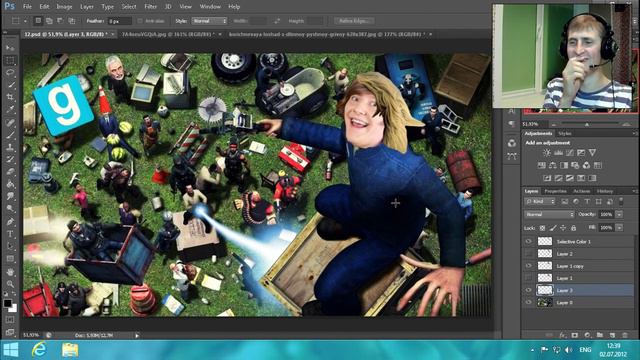
Task: Enable the Anti-alias checkbox
Action: tap(140, 21)
